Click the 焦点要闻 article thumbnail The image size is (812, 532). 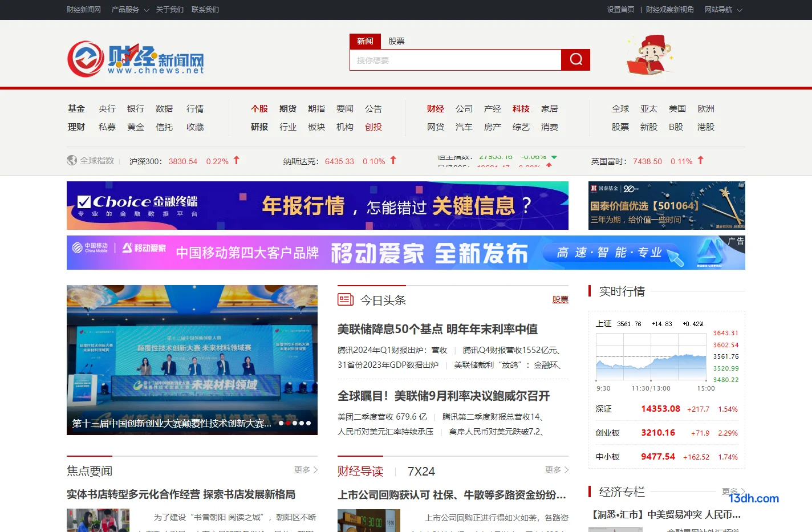(98, 520)
